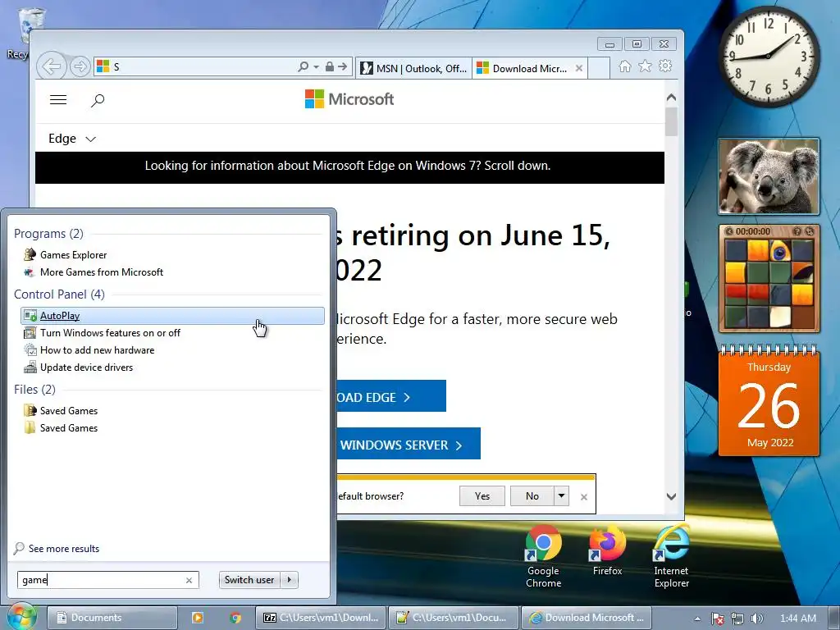This screenshot has height=630, width=840.
Task: Click the page scrollbar down arrow
Action: (671, 496)
